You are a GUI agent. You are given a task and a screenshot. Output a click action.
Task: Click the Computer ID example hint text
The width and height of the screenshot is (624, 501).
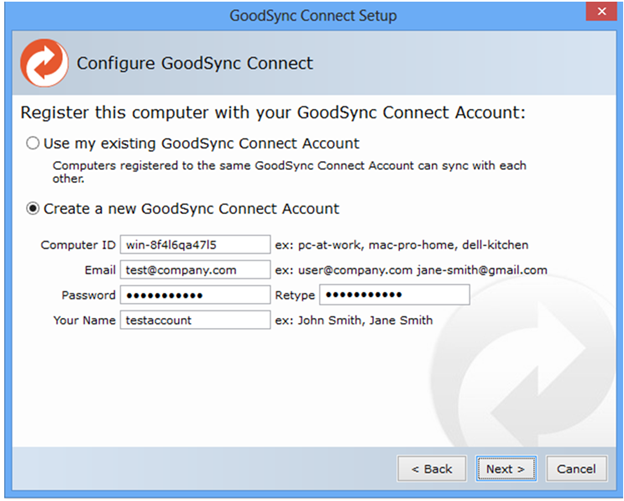(x=402, y=245)
